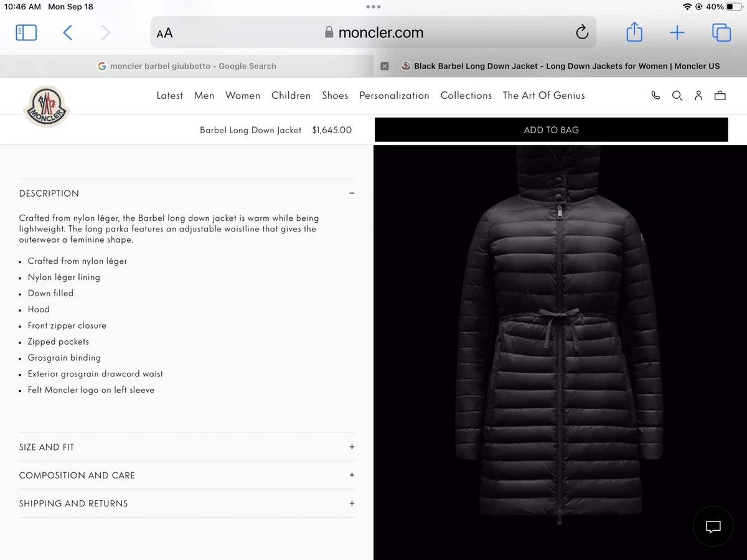Tap the moncler.com address field
Image resolution: width=747 pixels, height=560 pixels.
click(374, 32)
